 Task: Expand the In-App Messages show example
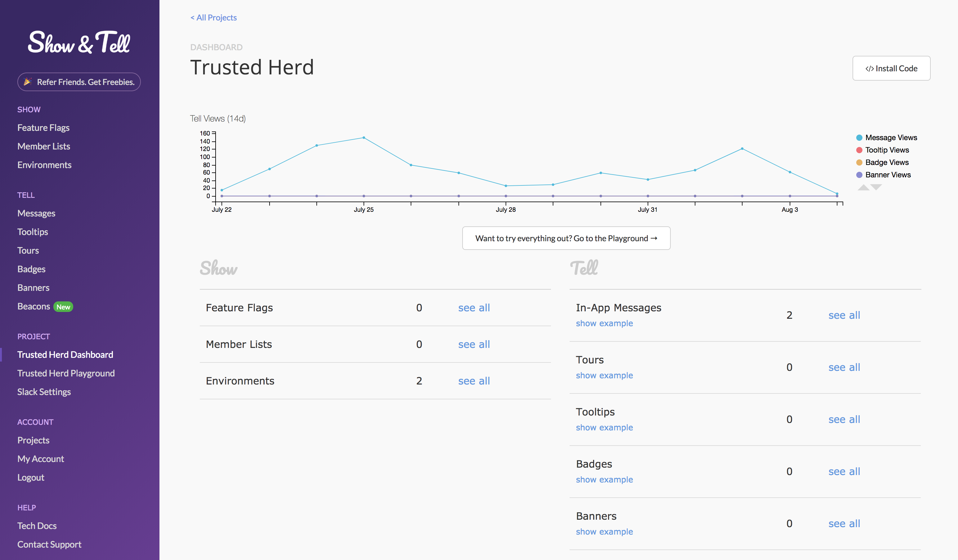(x=604, y=323)
